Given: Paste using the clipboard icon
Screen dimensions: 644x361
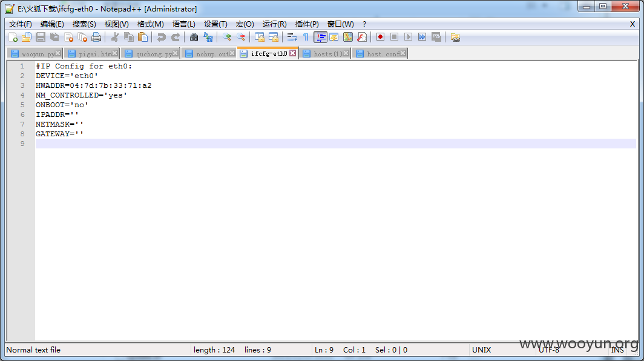Looking at the screenshot, I should [142, 38].
